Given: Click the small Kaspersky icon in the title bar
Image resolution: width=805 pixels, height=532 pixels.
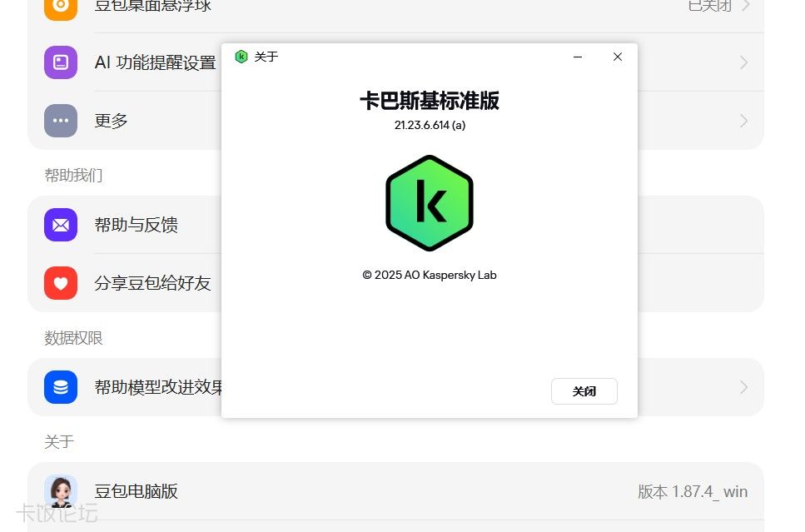Looking at the screenshot, I should (241, 57).
